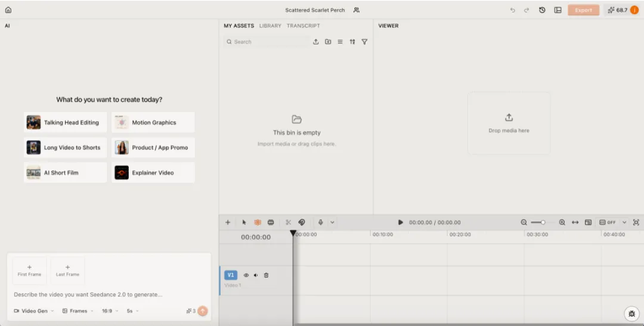Toggle captions OFF switch
Image resolution: width=644 pixels, height=326 pixels.
[x=608, y=222]
